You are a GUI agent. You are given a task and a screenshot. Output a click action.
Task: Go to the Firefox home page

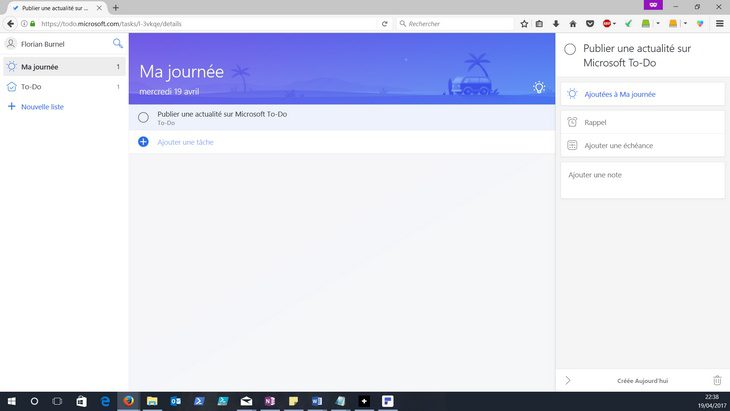(x=573, y=24)
